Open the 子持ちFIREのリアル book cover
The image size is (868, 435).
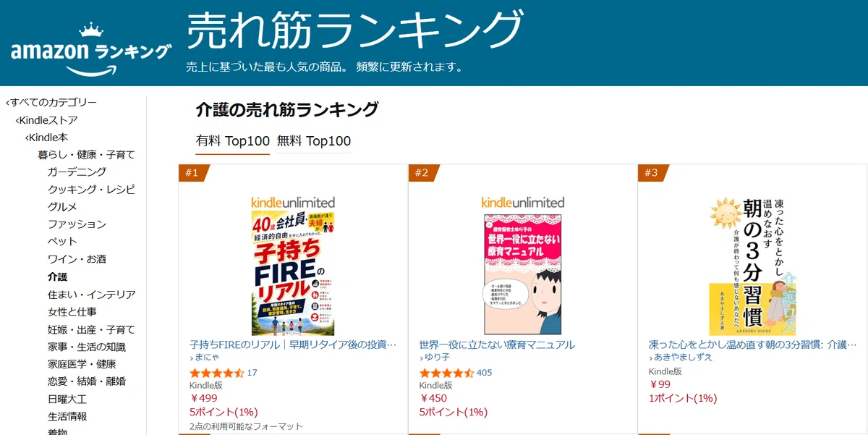click(x=293, y=273)
